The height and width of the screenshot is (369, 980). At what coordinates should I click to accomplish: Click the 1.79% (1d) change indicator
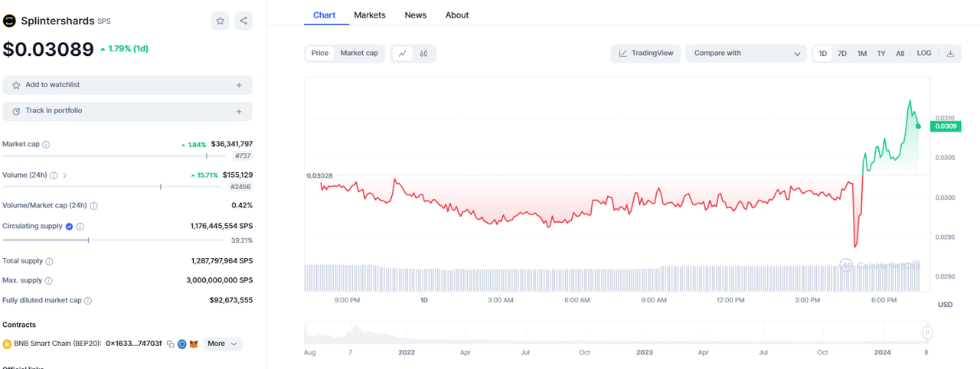[124, 49]
